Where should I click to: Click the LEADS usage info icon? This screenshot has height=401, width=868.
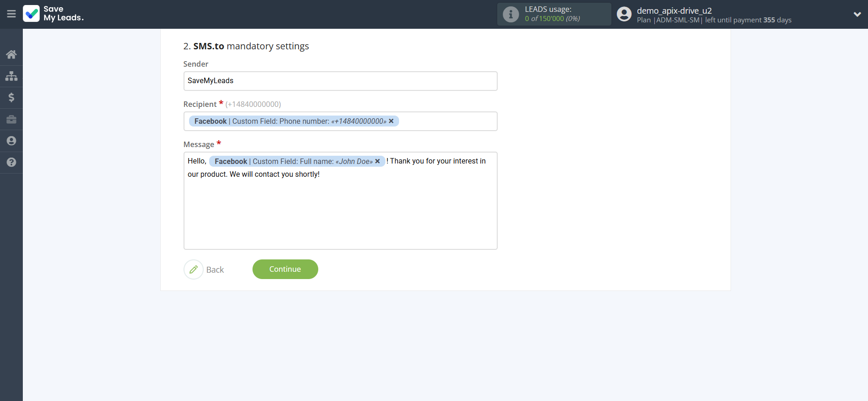click(x=510, y=14)
